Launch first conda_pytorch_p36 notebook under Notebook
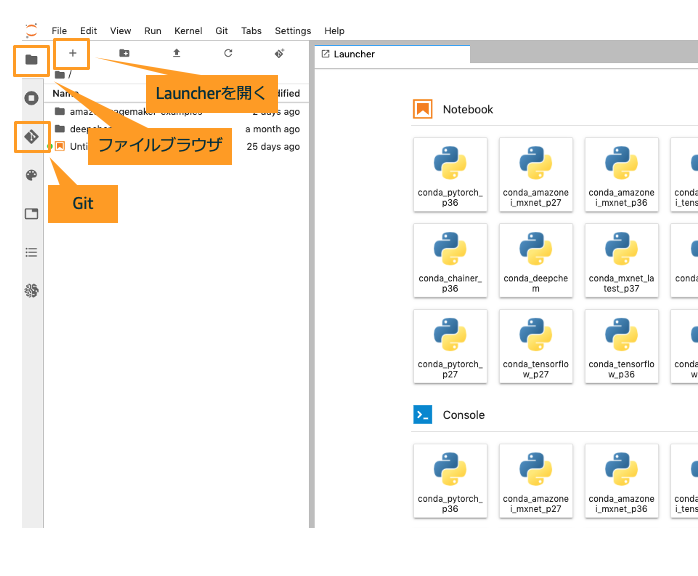 pos(450,174)
